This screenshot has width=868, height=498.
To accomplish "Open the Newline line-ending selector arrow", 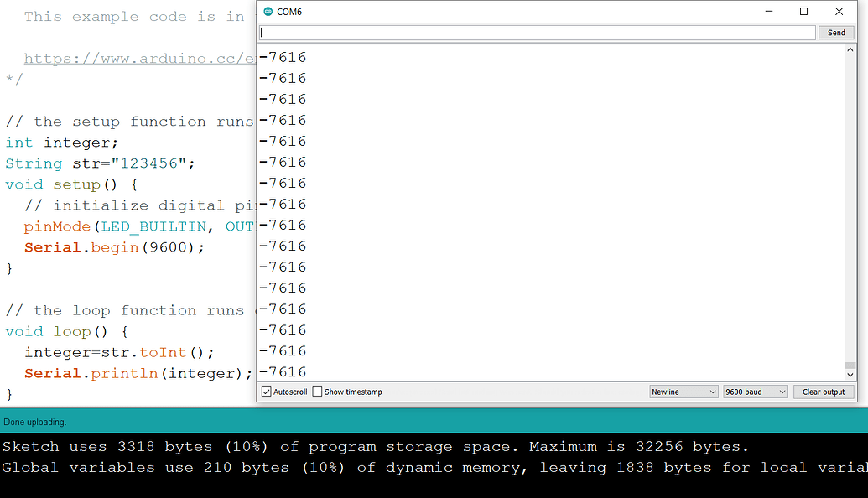I will [713, 392].
